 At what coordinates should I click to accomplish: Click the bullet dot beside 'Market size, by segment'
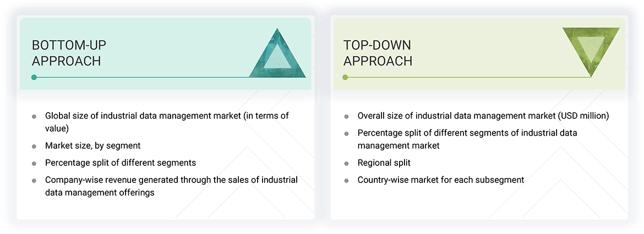point(34,147)
